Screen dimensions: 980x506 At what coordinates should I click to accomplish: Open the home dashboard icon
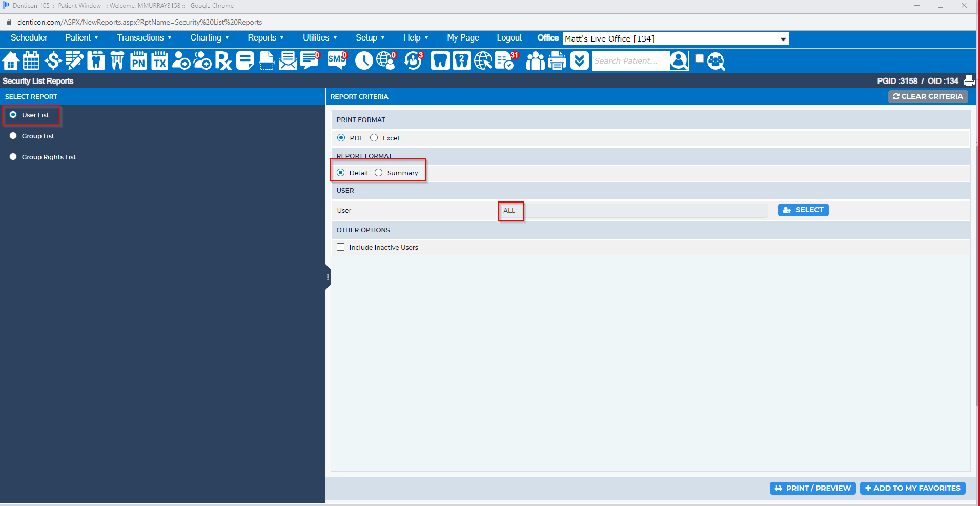[x=10, y=60]
